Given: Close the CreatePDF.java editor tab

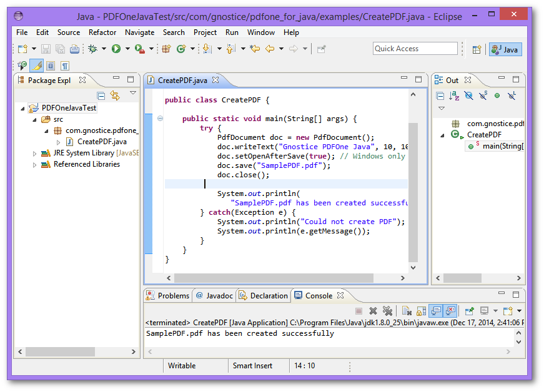Looking at the screenshot, I should [x=215, y=80].
